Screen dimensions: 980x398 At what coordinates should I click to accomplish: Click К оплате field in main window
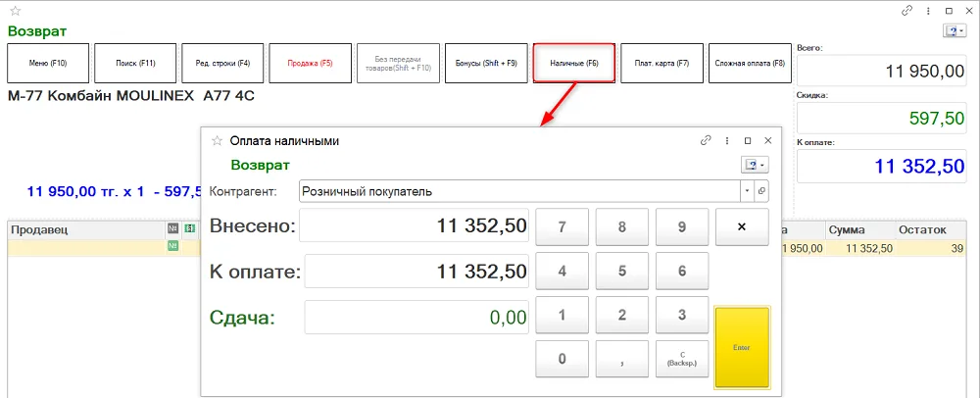(x=884, y=167)
